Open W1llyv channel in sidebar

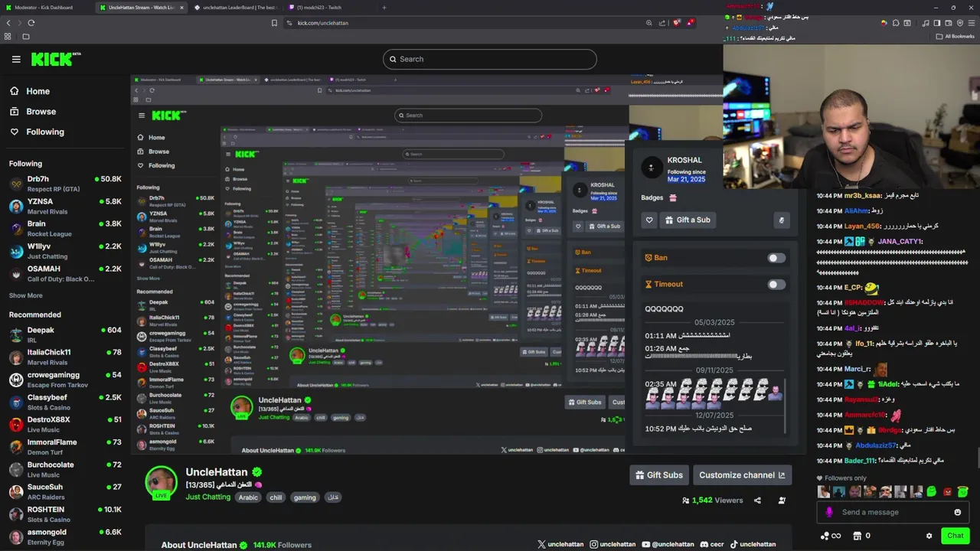coord(65,251)
